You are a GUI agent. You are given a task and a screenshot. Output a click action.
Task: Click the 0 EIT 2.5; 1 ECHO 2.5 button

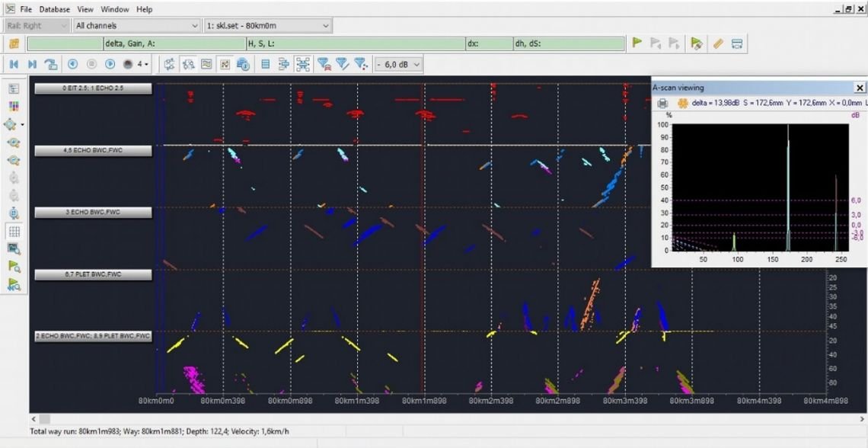93,89
